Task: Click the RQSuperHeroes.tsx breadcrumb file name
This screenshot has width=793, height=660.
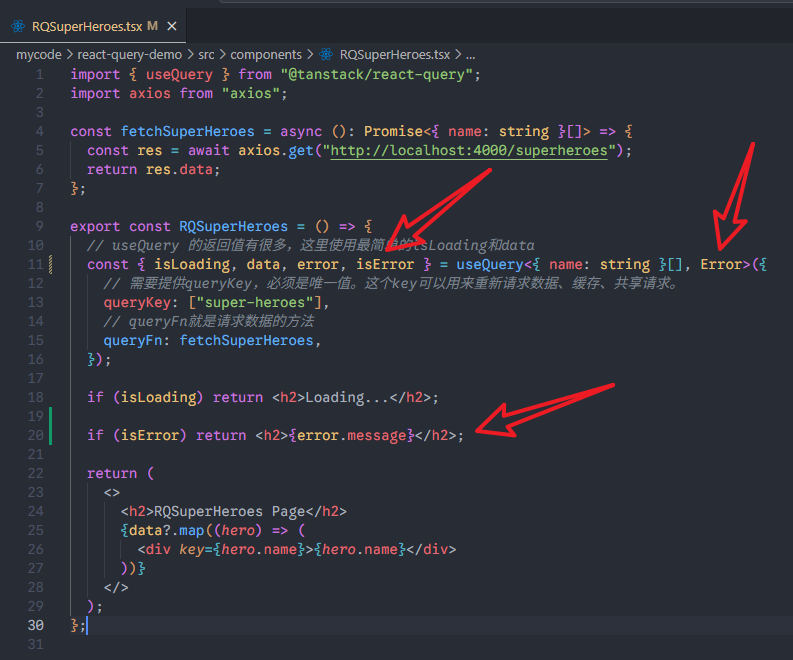Action: tap(394, 54)
